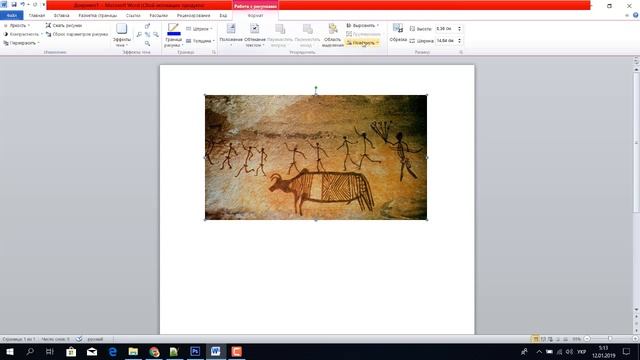Switch to Outline view
Viewport: 640px width, 360px height.
click(x=558, y=339)
